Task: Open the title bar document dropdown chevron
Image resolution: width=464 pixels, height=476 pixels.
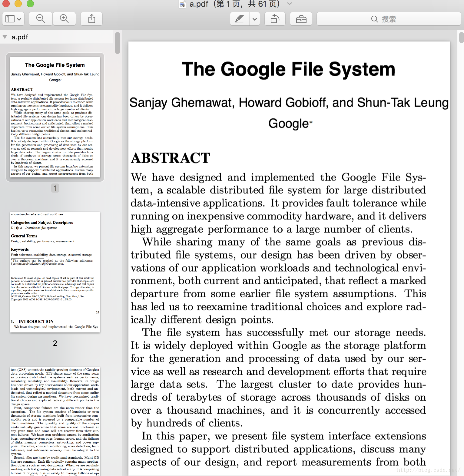Action: pos(290,4)
